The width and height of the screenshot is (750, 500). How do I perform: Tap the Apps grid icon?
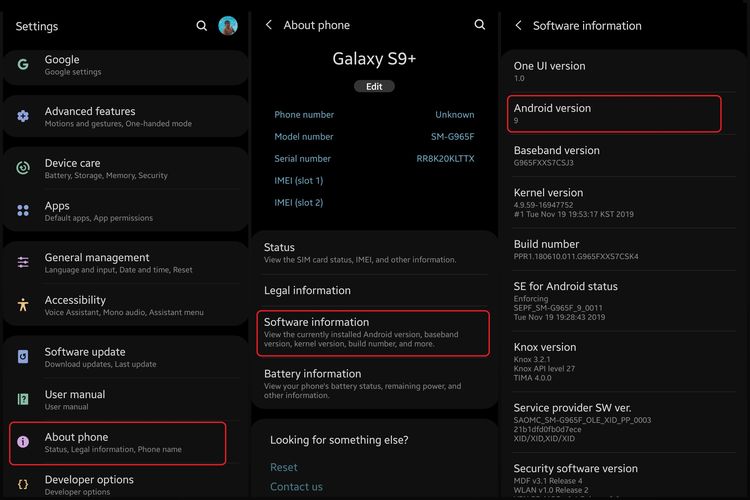pos(23,211)
